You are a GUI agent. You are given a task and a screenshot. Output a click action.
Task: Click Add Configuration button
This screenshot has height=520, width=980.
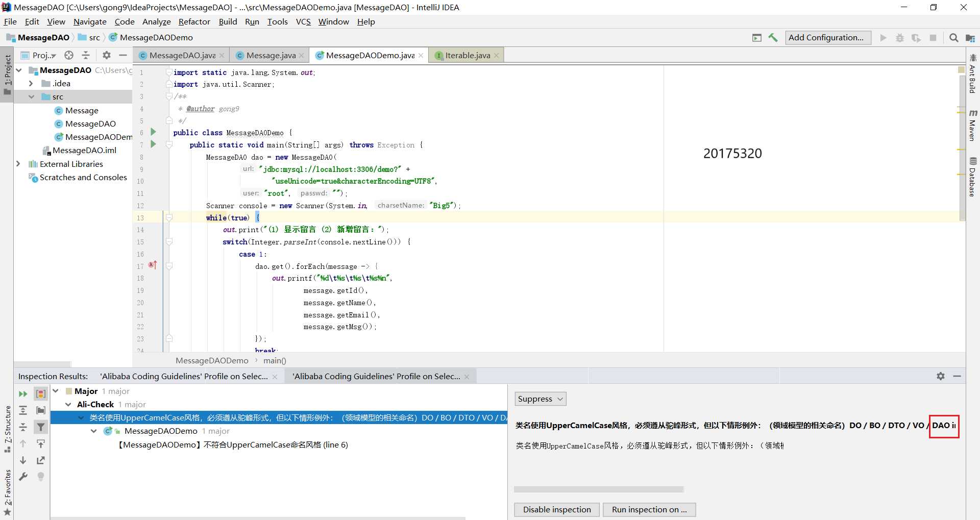[828, 38]
